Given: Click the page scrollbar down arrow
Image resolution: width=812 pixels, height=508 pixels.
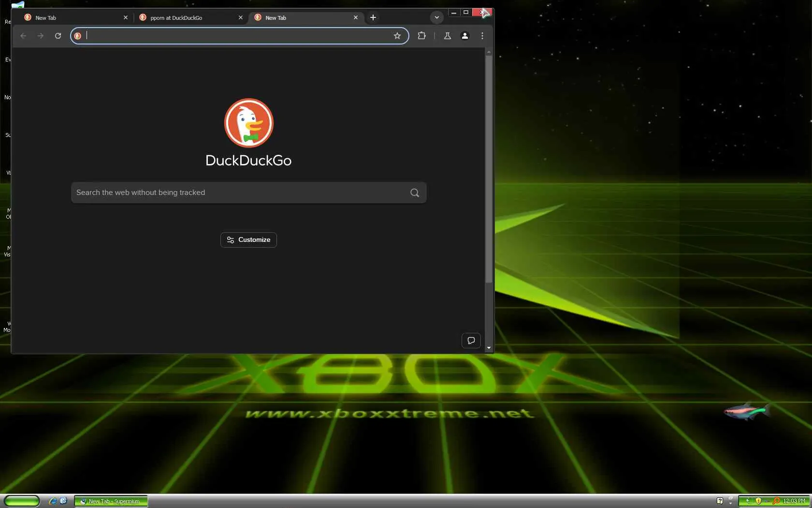Looking at the screenshot, I should point(489,348).
